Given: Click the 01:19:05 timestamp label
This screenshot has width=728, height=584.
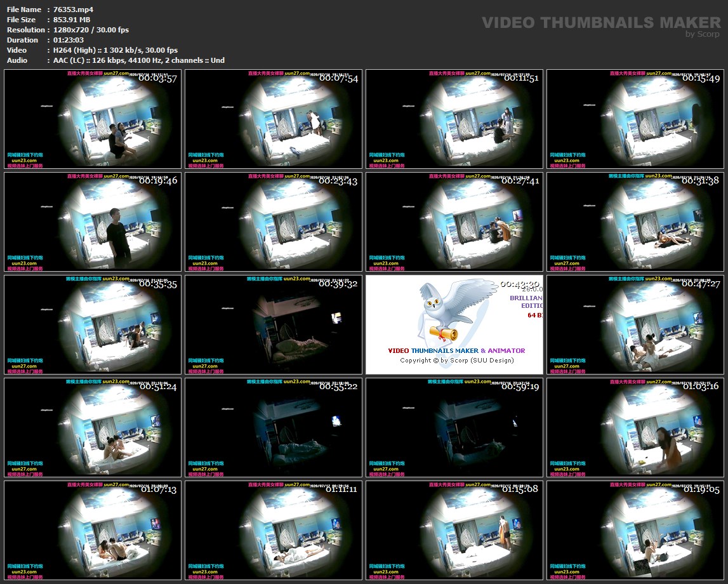Looking at the screenshot, I should tap(701, 489).
